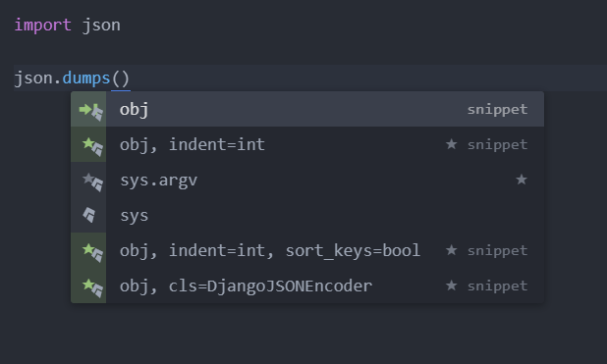This screenshot has height=364, width=607.
Task: Click 'snippet' label on 'obj, indent=int' row
Action: (497, 144)
